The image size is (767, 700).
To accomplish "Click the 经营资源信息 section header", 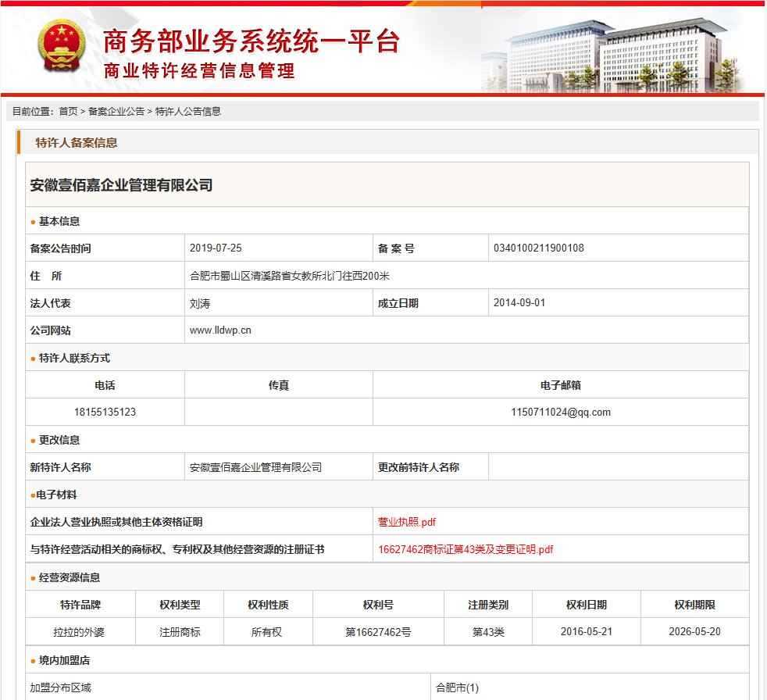I will coord(69,577).
